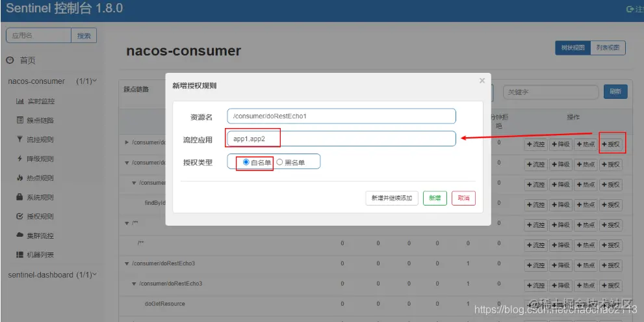Click +降级 in the findById row
Image resolution: width=644 pixels, height=322 pixels.
[561, 205]
